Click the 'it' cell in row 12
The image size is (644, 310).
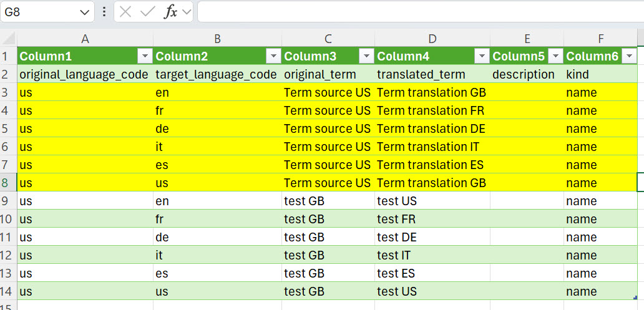click(x=217, y=255)
